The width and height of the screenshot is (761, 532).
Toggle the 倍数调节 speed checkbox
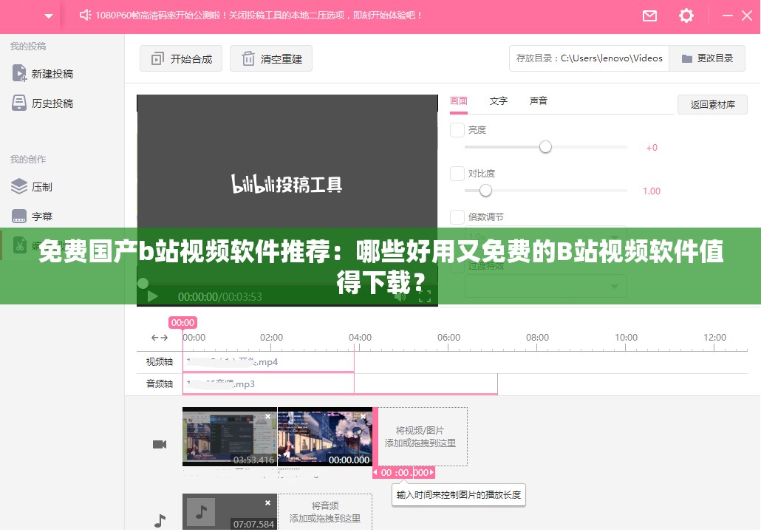click(457, 216)
